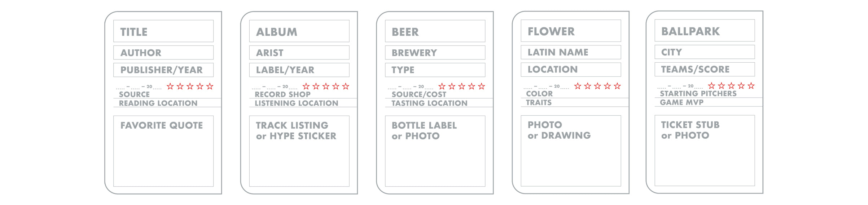The image size is (868, 205).
Task: Rate the Ballpark card with its fifth star
Action: coord(751,85)
